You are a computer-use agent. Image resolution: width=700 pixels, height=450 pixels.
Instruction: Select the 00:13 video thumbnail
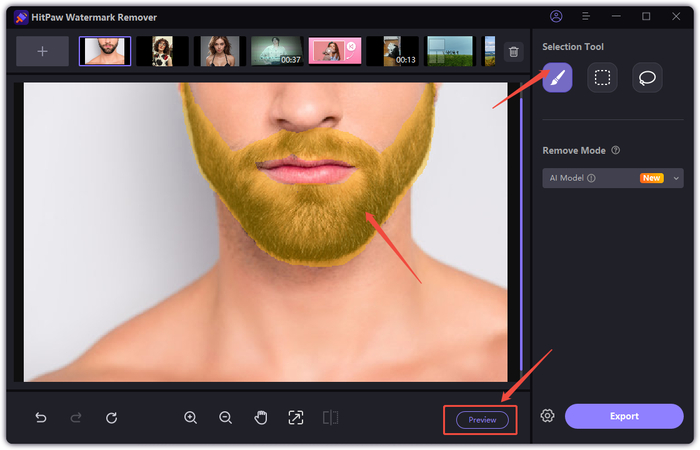click(x=392, y=51)
